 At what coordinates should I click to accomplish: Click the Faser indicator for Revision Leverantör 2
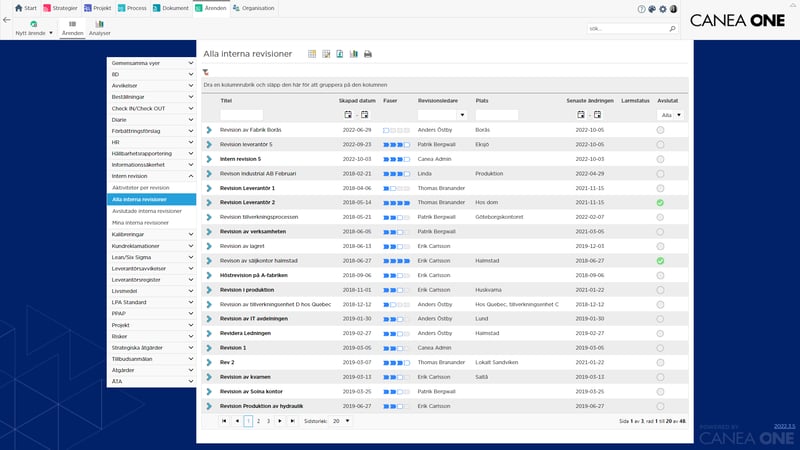click(396, 203)
